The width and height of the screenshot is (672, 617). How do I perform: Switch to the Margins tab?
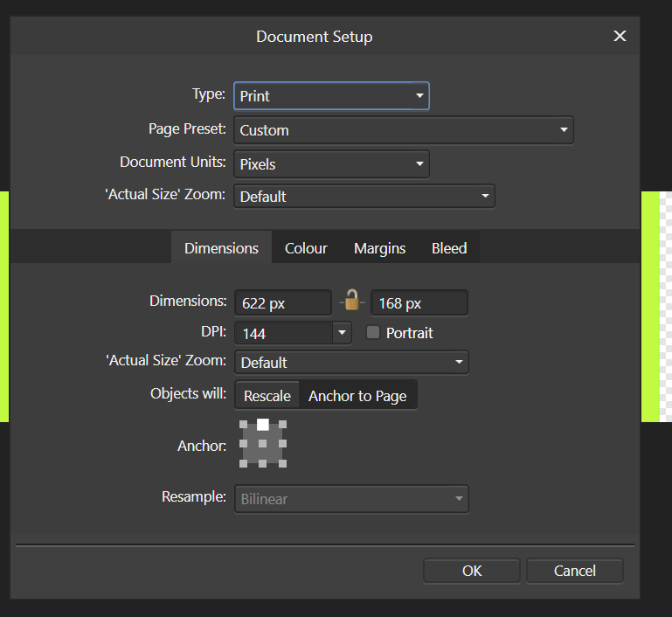[x=380, y=248]
